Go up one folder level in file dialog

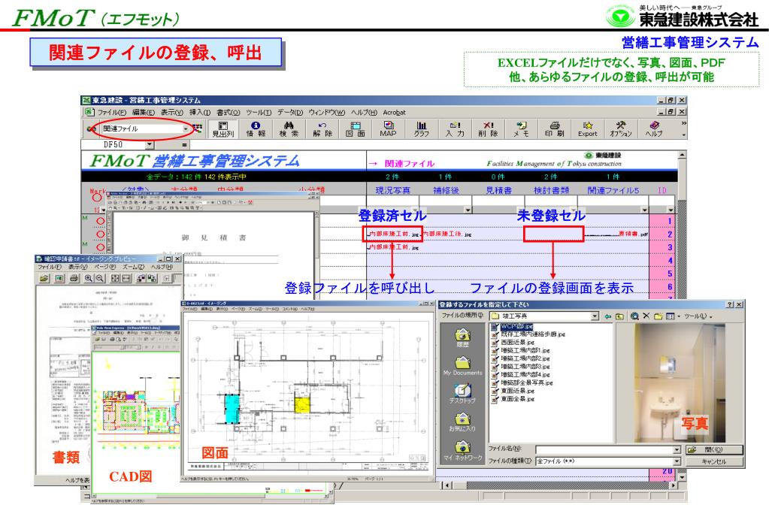619,316
